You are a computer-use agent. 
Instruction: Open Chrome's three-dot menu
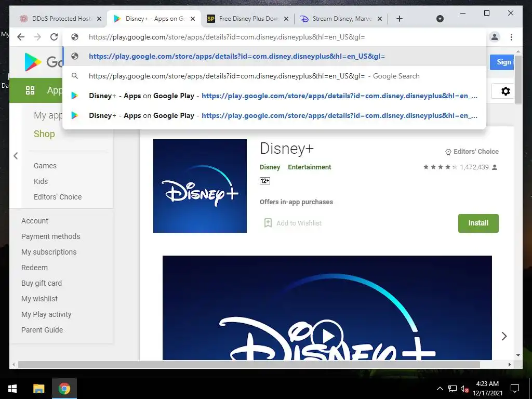point(511,37)
